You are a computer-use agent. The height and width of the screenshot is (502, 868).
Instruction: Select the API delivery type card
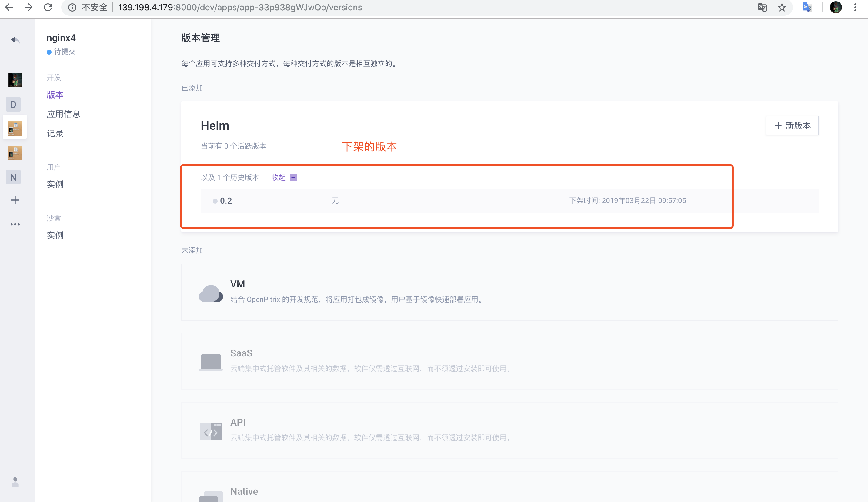[509, 430]
